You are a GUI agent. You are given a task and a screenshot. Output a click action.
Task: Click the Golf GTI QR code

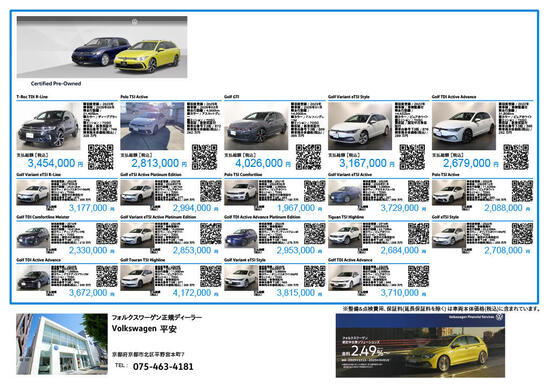pyautogui.click(x=308, y=157)
